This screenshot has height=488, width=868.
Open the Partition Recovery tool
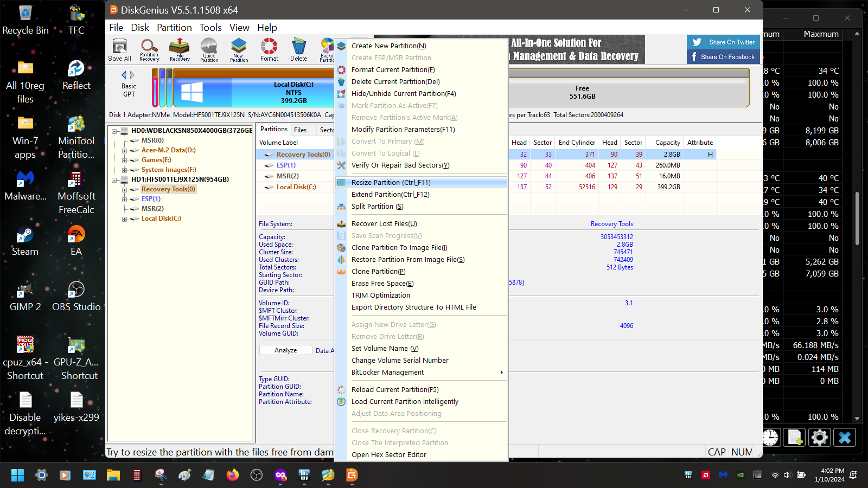(x=149, y=50)
